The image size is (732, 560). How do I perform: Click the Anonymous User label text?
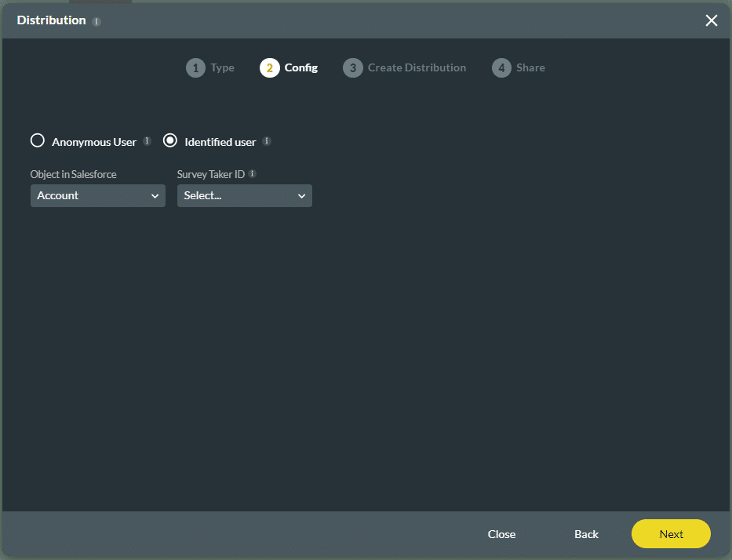[x=94, y=142]
